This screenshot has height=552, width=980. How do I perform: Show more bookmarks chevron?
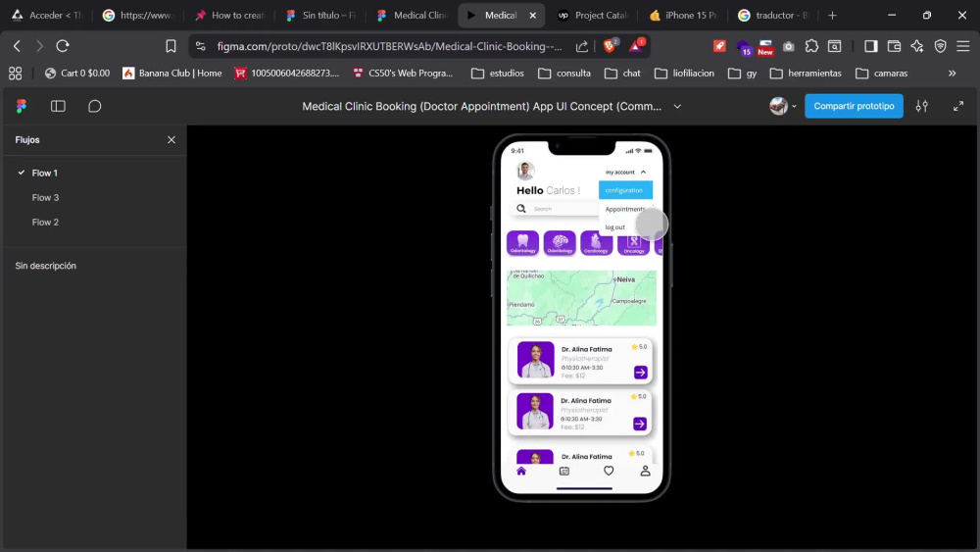pos(952,74)
